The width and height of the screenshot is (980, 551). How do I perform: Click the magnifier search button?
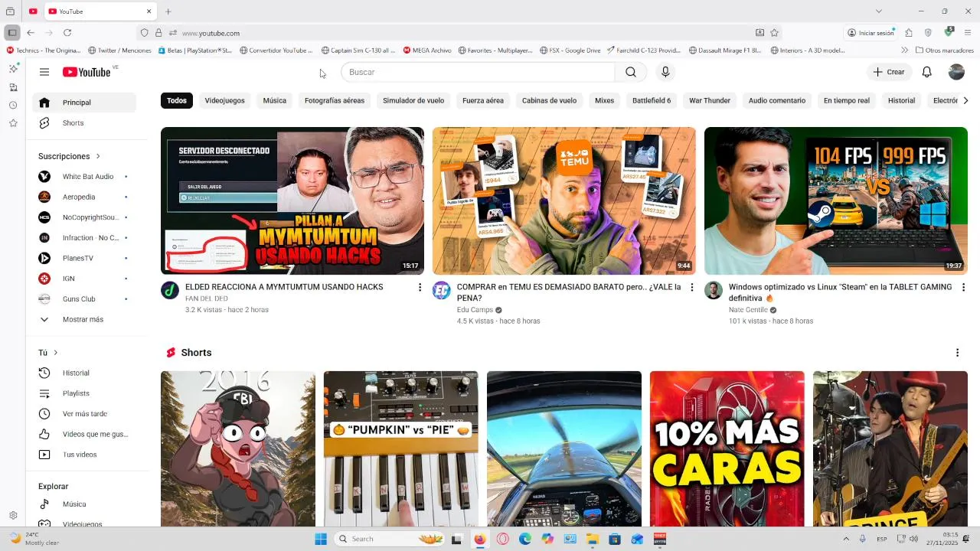point(630,72)
